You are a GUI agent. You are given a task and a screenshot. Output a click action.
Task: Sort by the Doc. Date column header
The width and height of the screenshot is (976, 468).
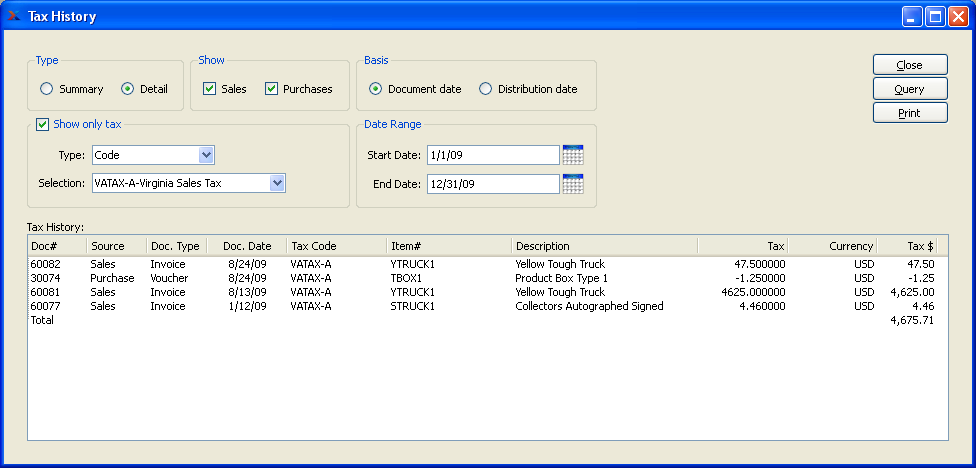tap(246, 246)
